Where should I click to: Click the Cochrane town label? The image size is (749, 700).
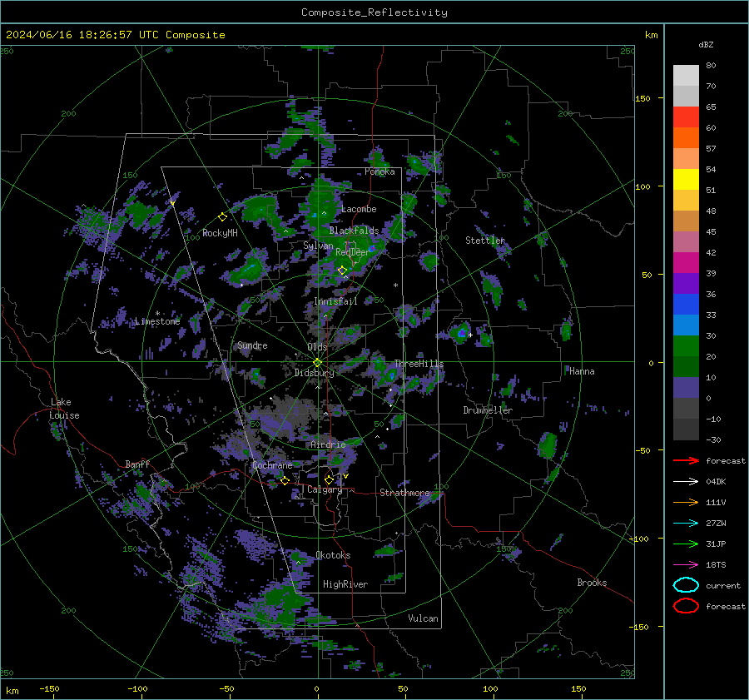pos(272,465)
